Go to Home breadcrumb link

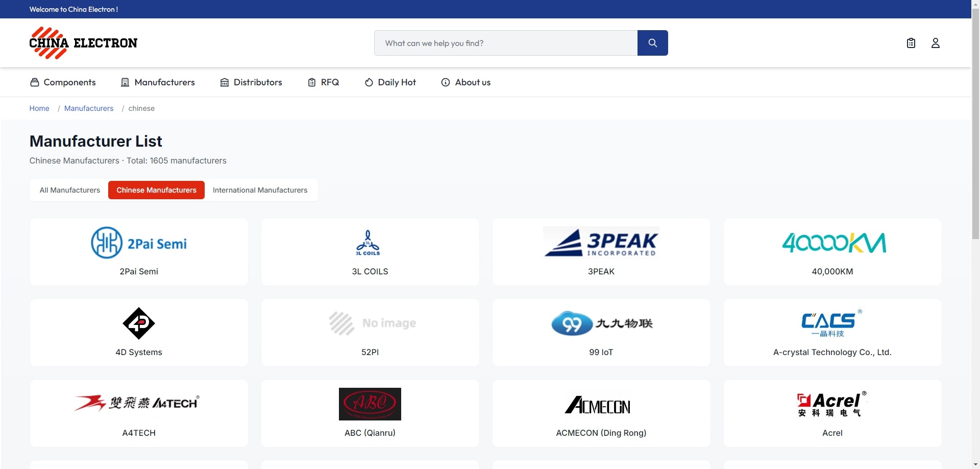(x=39, y=108)
